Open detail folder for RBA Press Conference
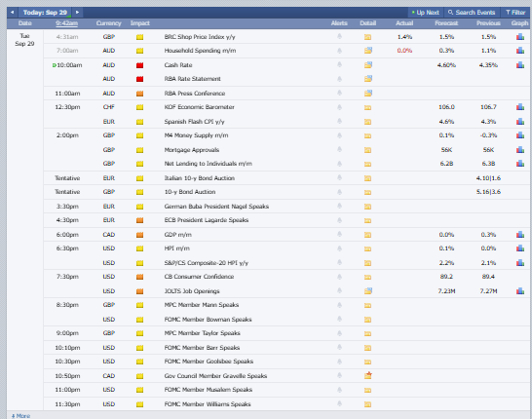This screenshot has width=532, height=419. pos(368,93)
